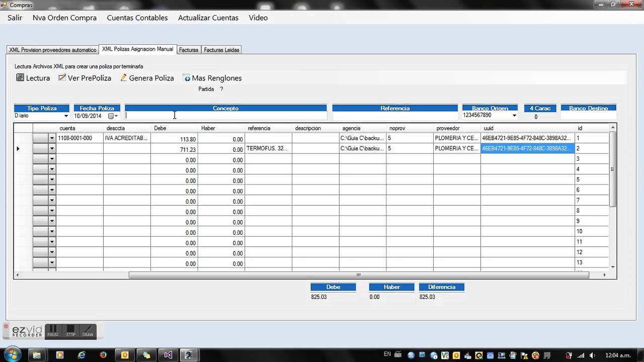Open Nva Orden Compra menu
Image resolution: width=644 pixels, height=362 pixels.
click(x=64, y=18)
